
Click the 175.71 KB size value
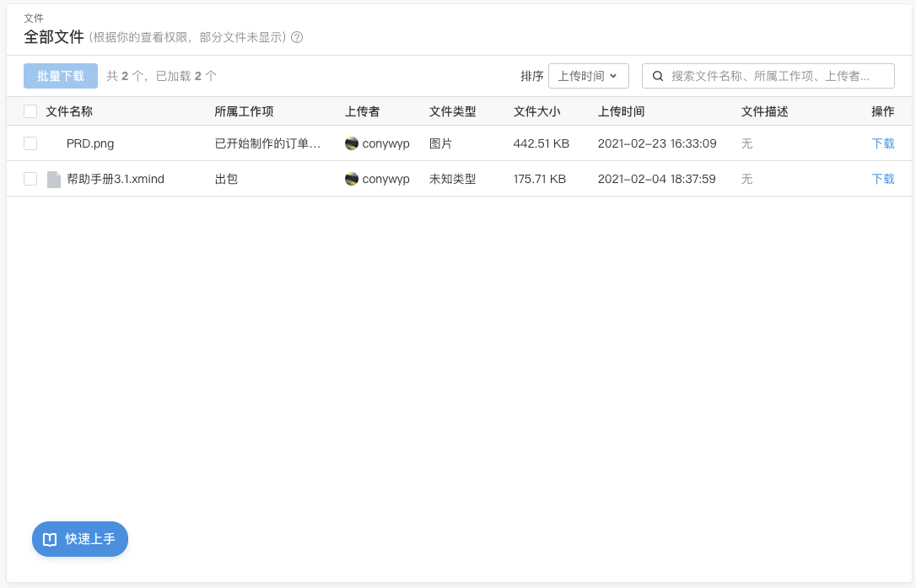point(540,179)
